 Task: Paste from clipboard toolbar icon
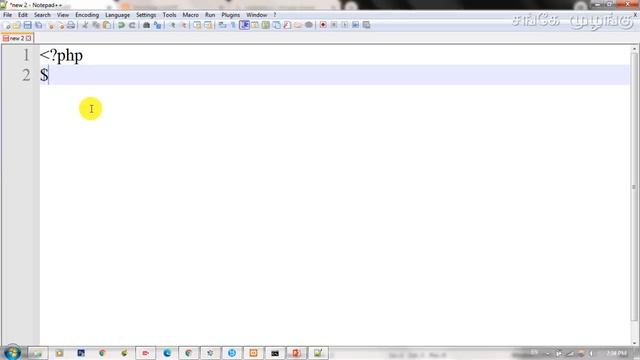click(107, 25)
